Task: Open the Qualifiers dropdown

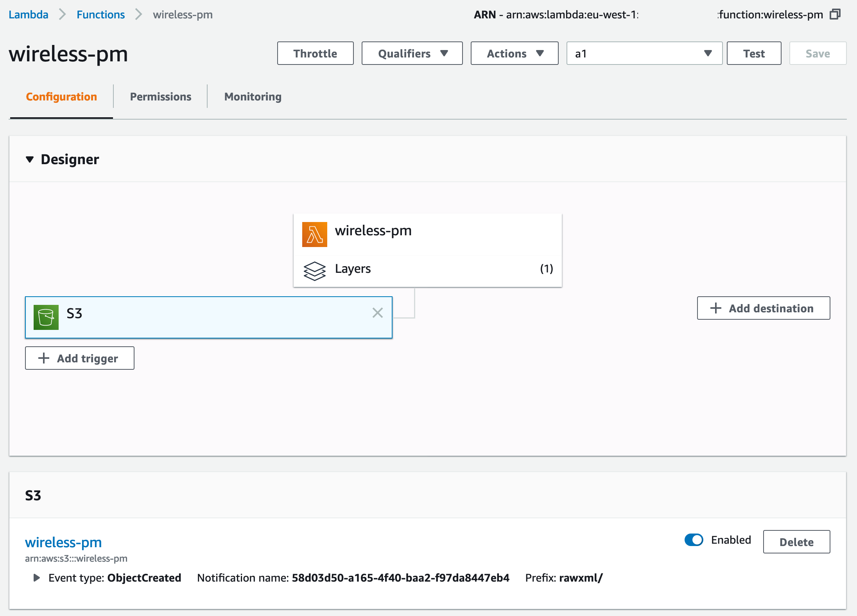Action: point(412,54)
